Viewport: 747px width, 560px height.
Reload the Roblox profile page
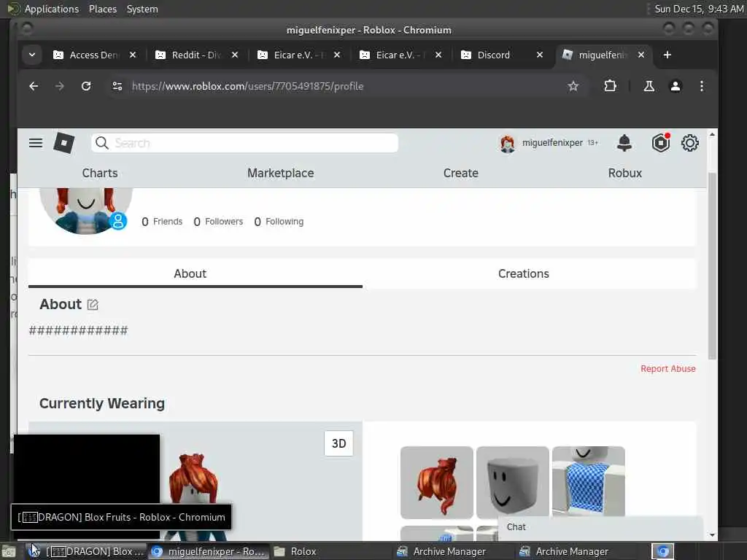tap(86, 86)
